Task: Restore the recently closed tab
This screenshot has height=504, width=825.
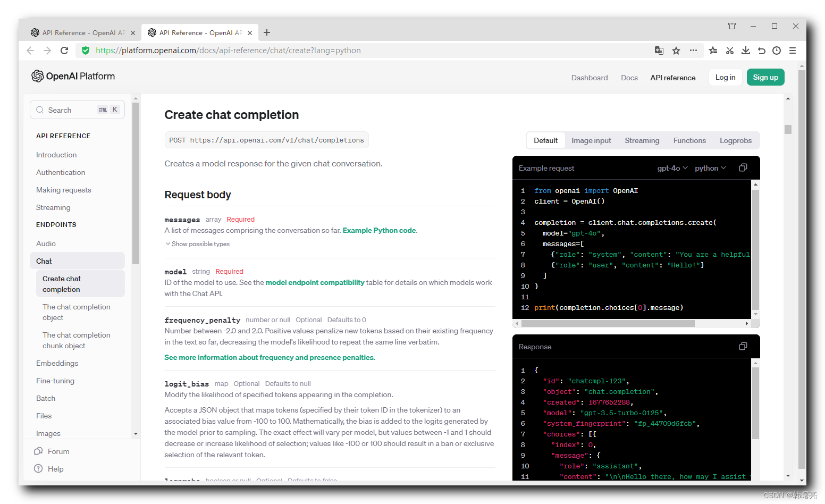Action: tap(761, 51)
